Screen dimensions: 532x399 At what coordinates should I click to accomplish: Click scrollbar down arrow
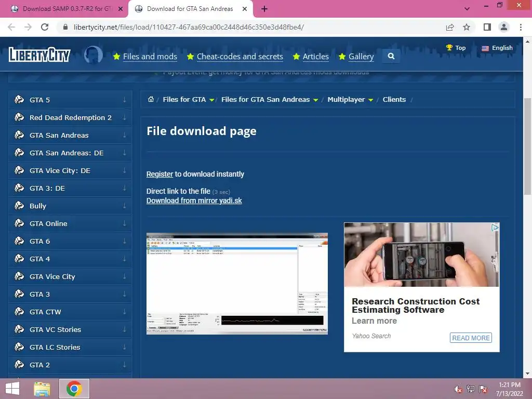pyautogui.click(x=527, y=374)
